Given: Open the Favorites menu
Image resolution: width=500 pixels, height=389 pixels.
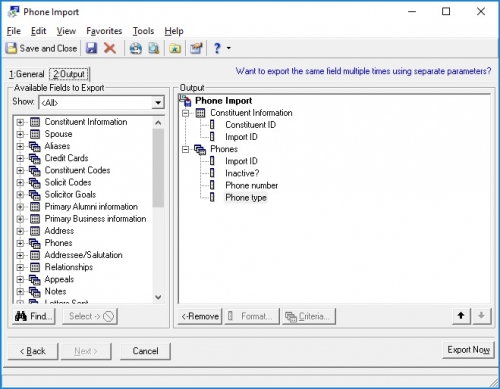Looking at the screenshot, I should (104, 31).
